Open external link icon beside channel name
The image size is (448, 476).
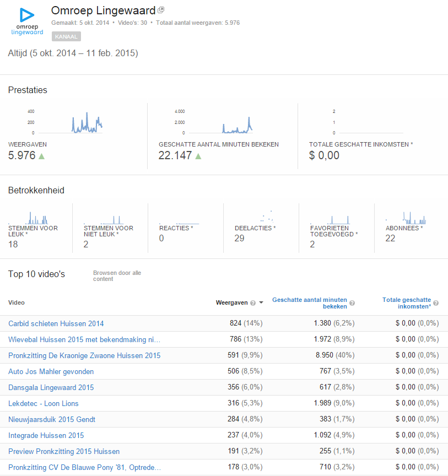tap(161, 10)
